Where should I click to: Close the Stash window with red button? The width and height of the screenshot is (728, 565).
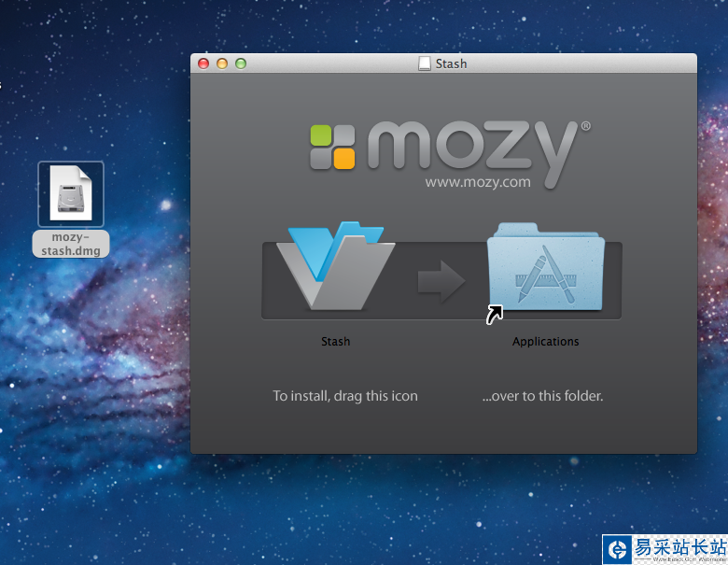tap(203, 64)
